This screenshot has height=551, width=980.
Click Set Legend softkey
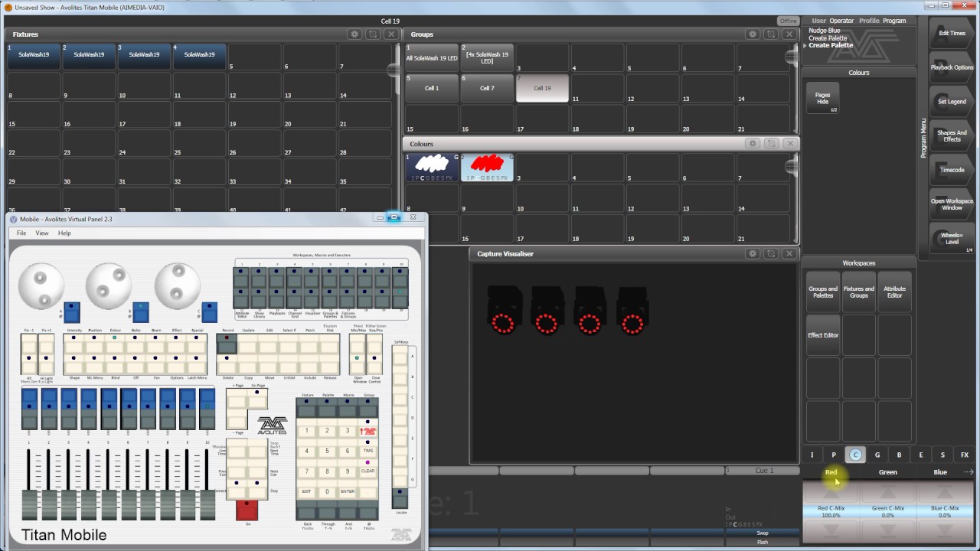click(x=952, y=101)
